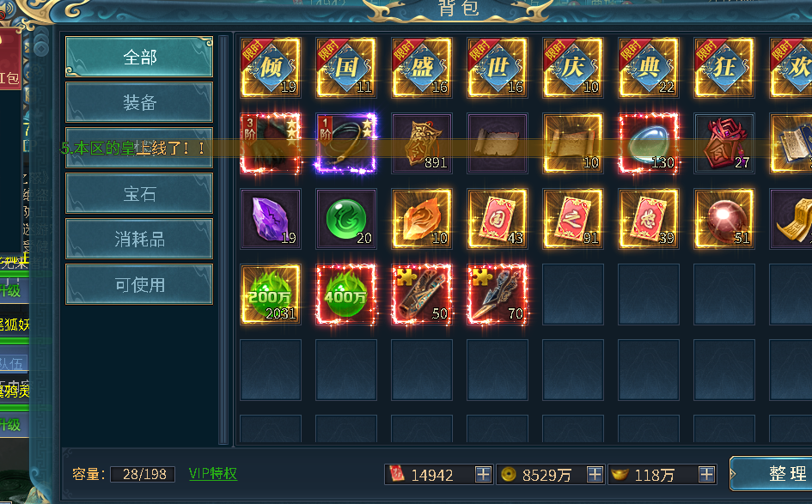Open the 全部 category tab

pos(139,57)
